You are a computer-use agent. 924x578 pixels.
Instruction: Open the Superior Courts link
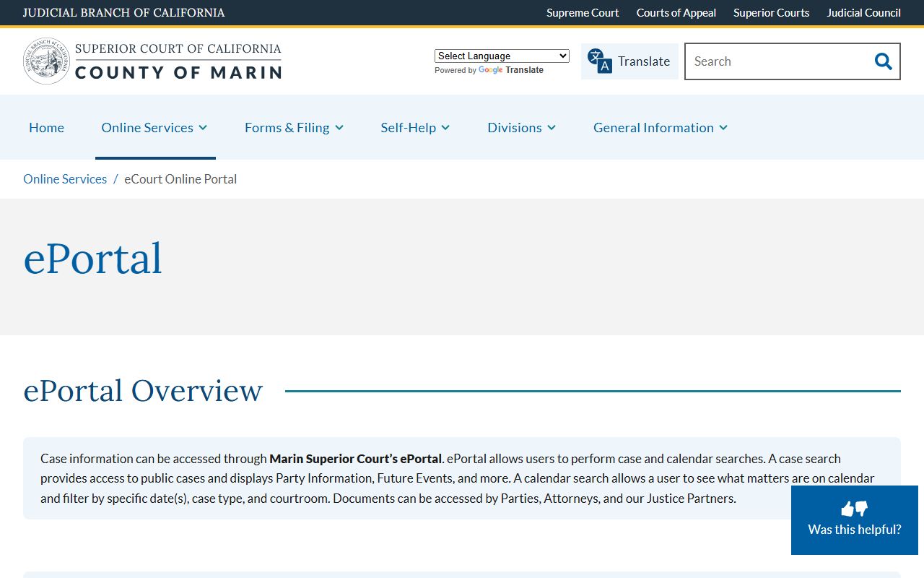(771, 12)
